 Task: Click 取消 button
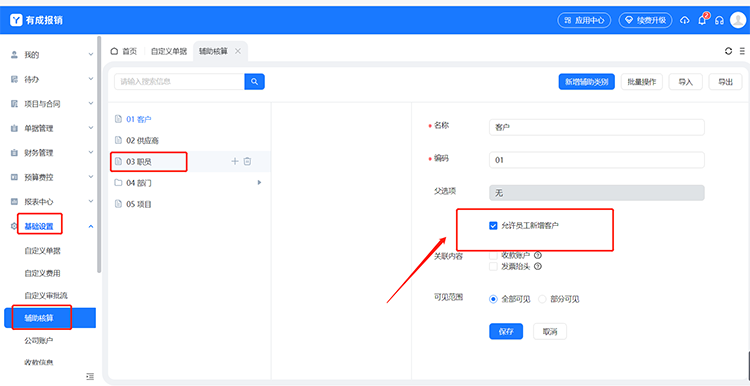550,331
